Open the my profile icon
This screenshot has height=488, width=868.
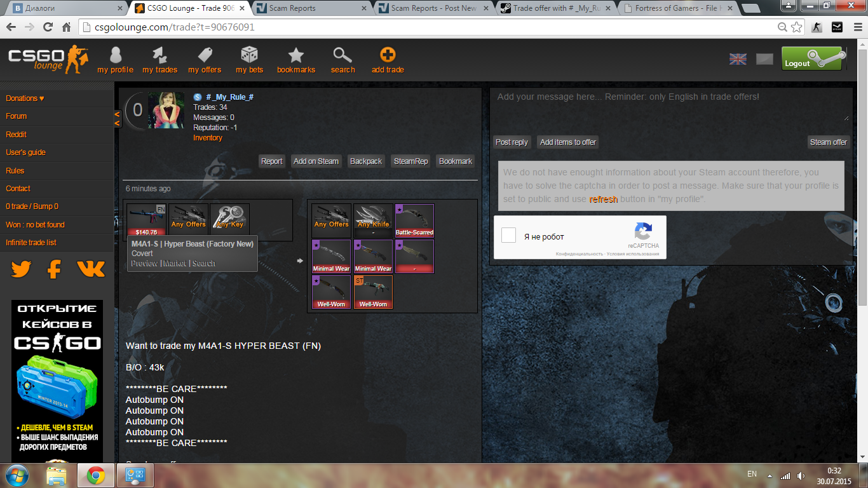coord(115,56)
